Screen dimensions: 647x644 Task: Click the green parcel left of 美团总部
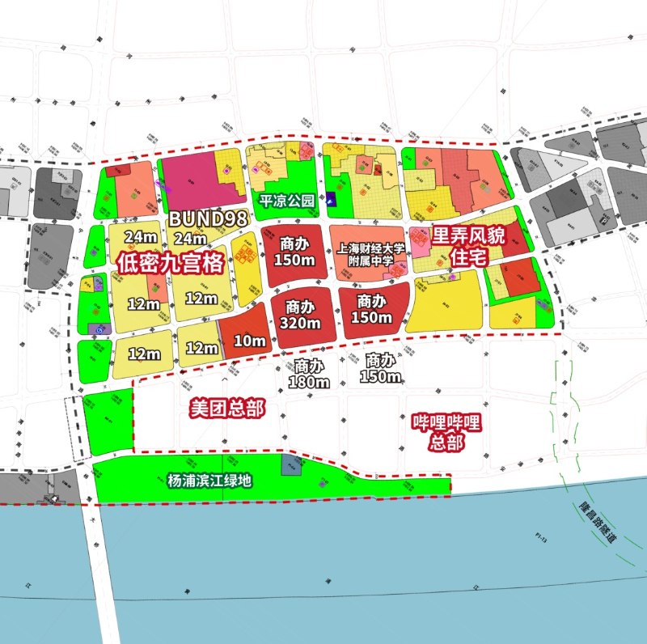tap(108, 421)
